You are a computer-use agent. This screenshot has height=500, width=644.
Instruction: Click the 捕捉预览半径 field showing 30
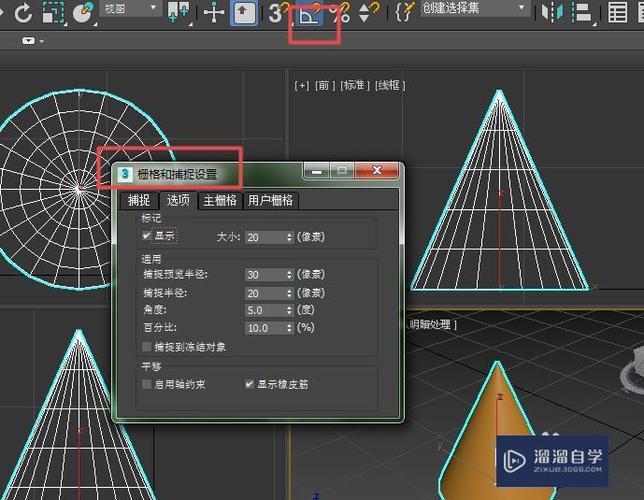(x=265, y=275)
